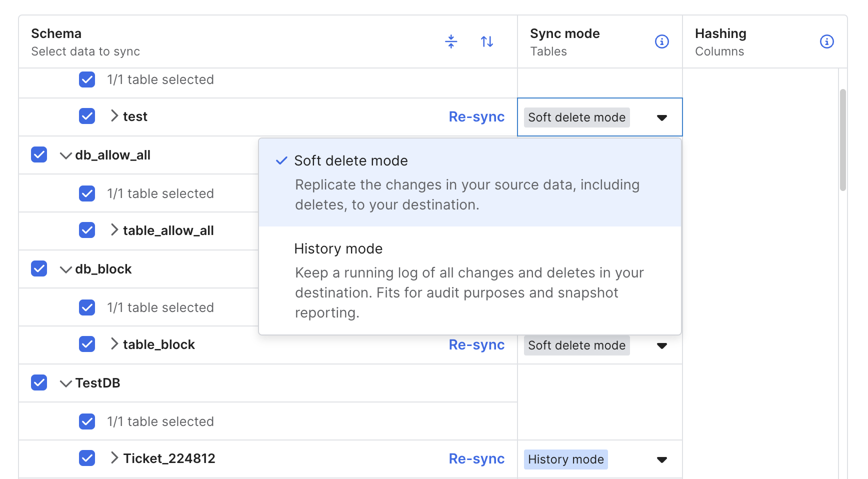This screenshot has width=868, height=479.
Task: Uncheck the TestDB schema checkbox
Action: [39, 382]
